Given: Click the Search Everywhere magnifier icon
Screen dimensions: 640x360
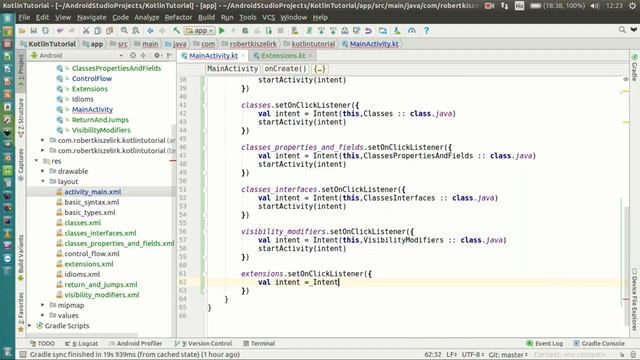Looking at the screenshot, I should (x=622, y=30).
